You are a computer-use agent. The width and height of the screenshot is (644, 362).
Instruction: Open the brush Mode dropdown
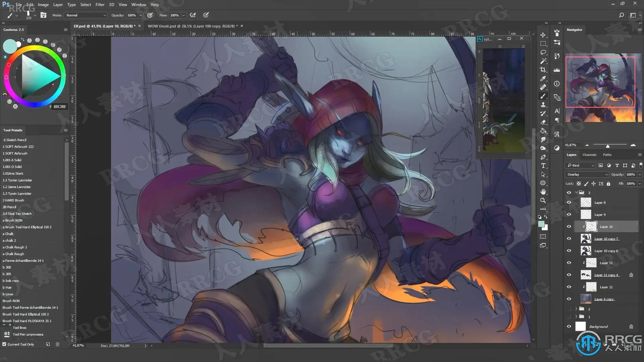[86, 15]
